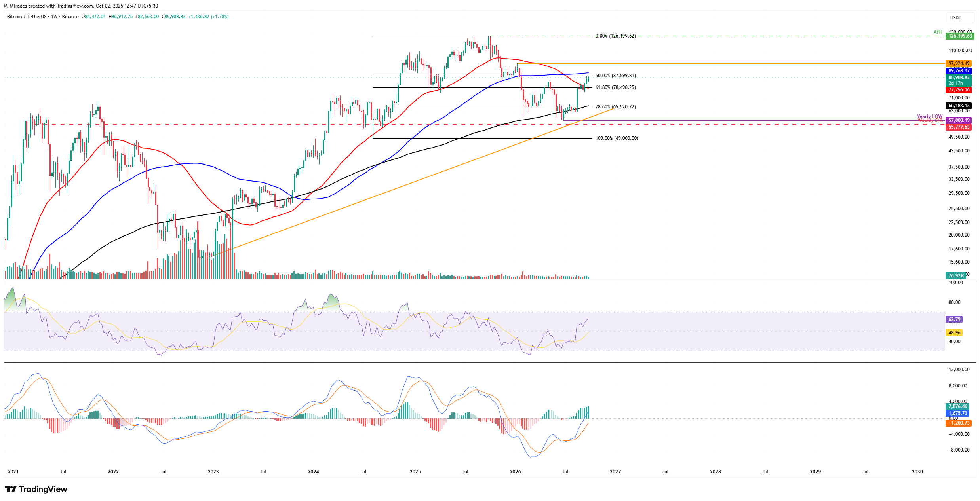Click the current price tag 85,908.82
The width and height of the screenshot is (980, 501).
[x=959, y=78]
